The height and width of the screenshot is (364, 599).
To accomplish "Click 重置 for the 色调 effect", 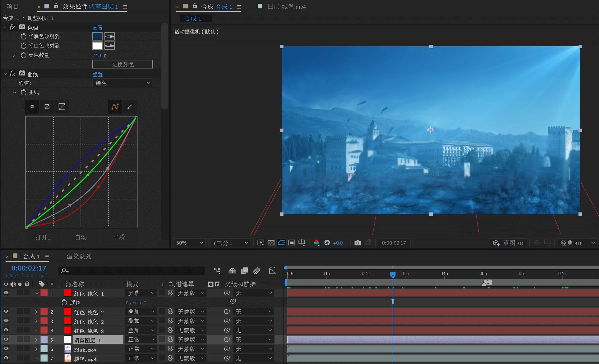I will [x=98, y=28].
